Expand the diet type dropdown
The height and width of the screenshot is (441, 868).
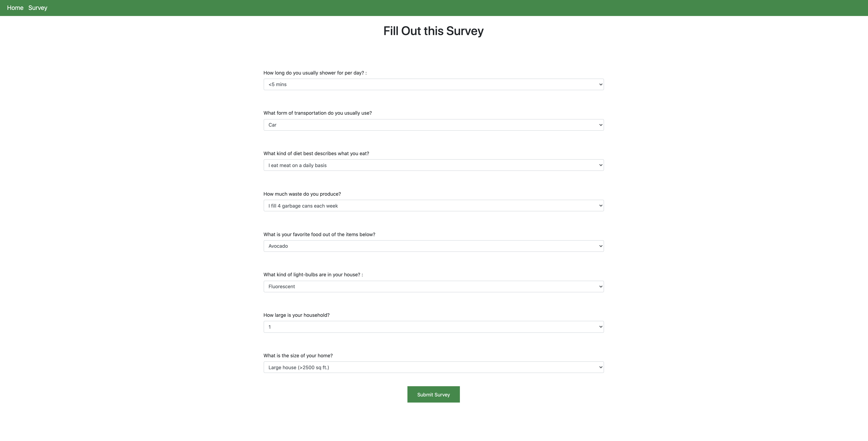[x=433, y=165]
